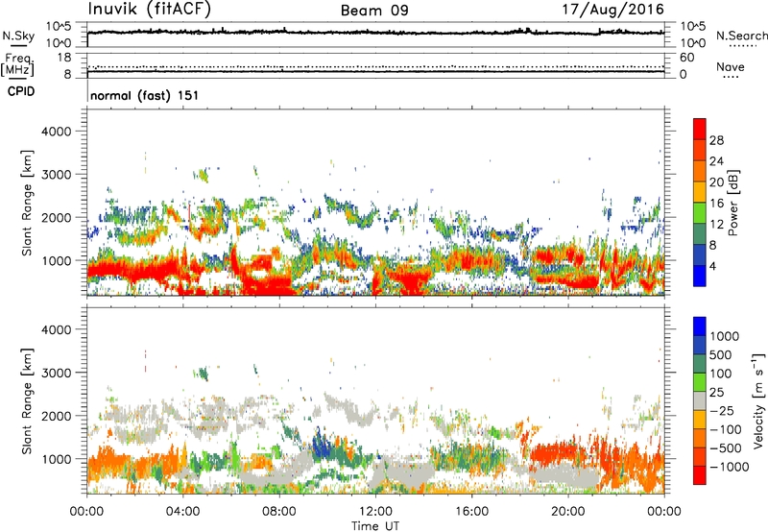768x532 pixels.
Task: Pick the blue bottom segment of the power colorbar
Action: pyautogui.click(x=700, y=276)
